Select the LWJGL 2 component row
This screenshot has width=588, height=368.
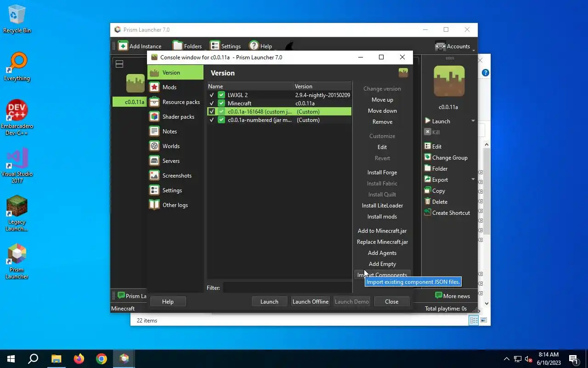tap(279, 95)
